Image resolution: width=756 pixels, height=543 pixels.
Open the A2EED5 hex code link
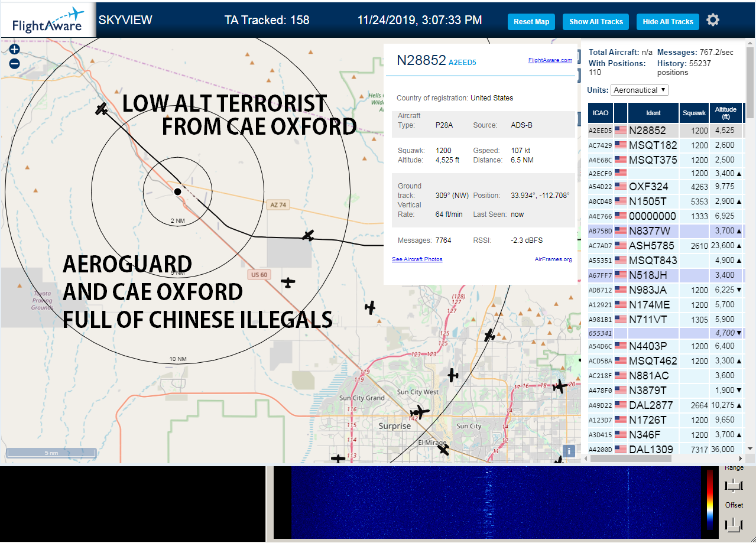tap(462, 62)
